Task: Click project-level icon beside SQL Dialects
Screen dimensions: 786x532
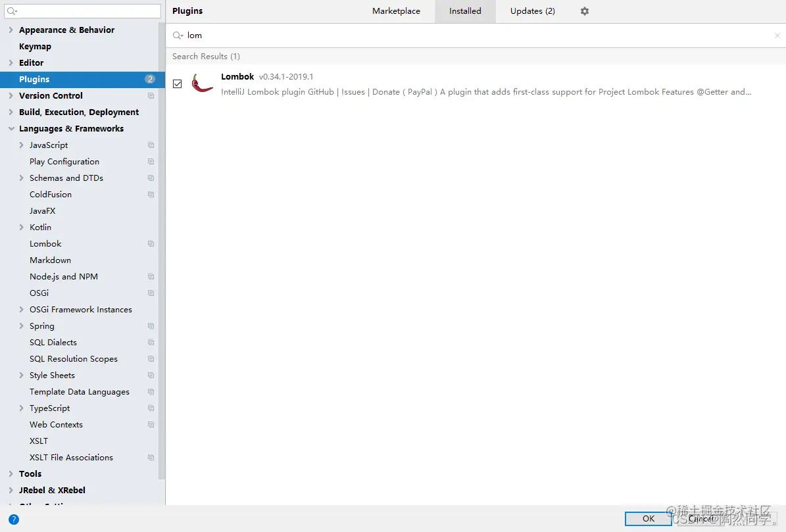Action: (x=151, y=343)
